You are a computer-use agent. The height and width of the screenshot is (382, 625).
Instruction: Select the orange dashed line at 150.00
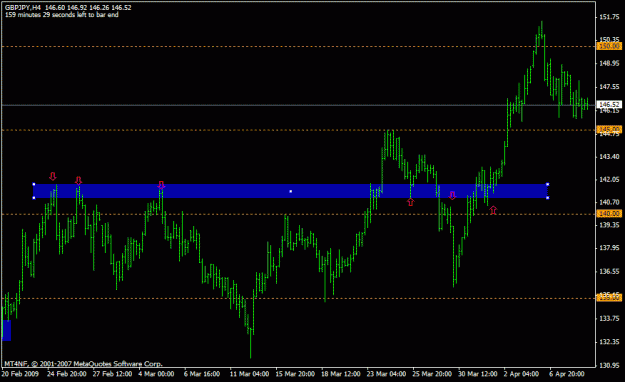pos(298,47)
